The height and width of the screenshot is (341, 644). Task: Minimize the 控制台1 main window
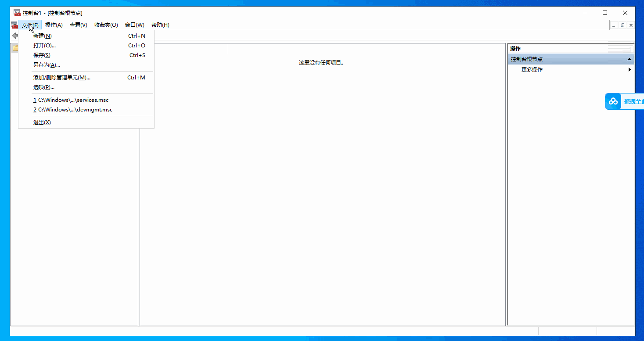coord(585,13)
